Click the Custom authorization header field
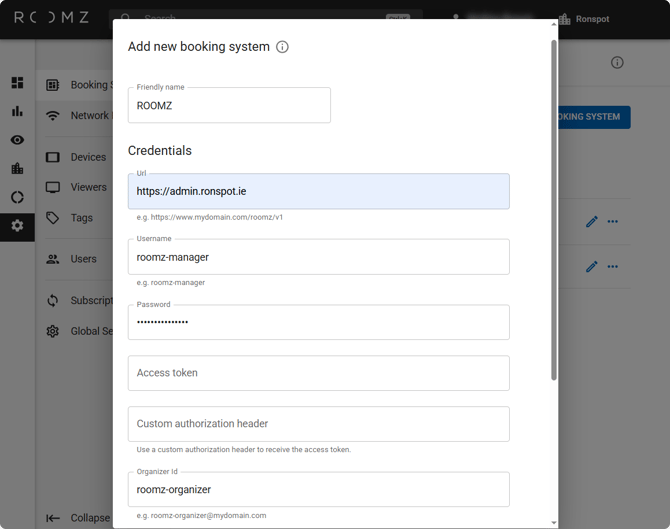This screenshot has width=670, height=529. tap(319, 424)
